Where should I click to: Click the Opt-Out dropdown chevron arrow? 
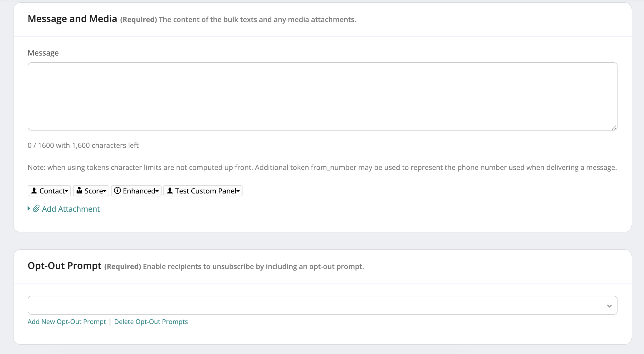(609, 306)
